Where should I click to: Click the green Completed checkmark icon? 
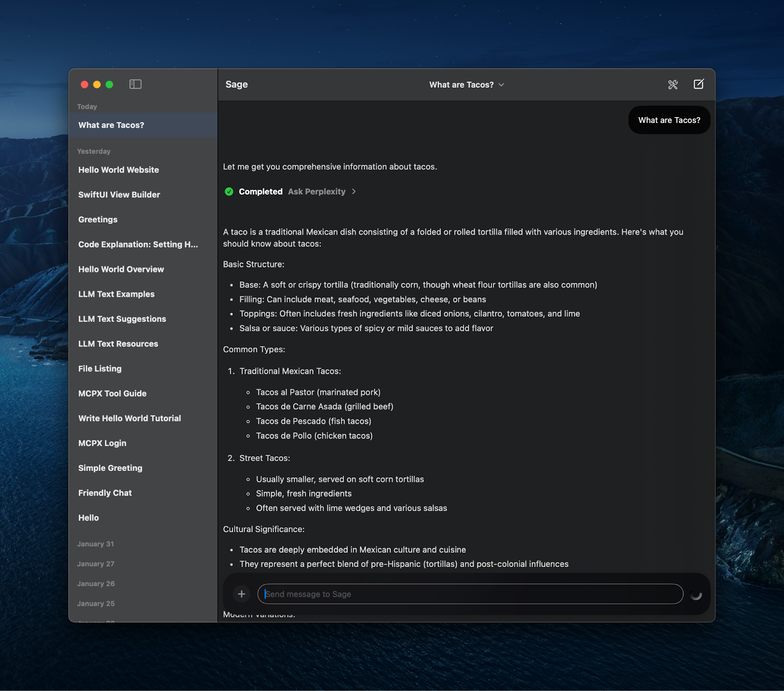pyautogui.click(x=229, y=192)
